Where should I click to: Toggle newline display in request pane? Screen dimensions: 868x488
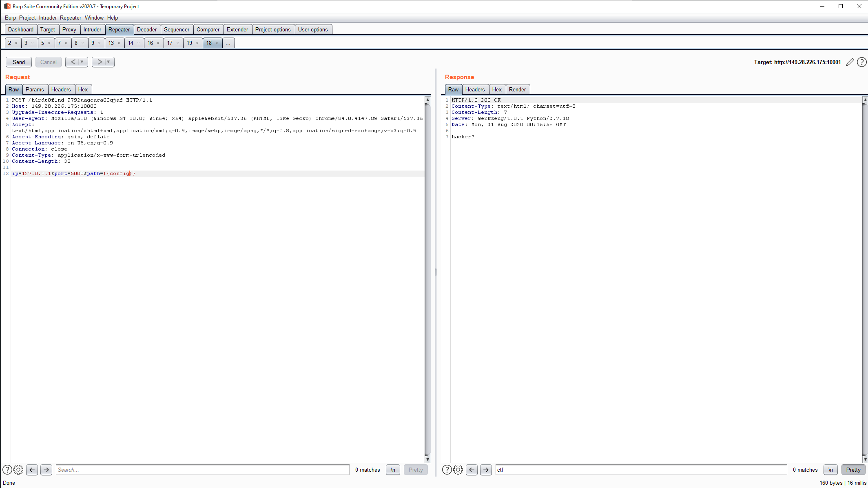click(393, 470)
